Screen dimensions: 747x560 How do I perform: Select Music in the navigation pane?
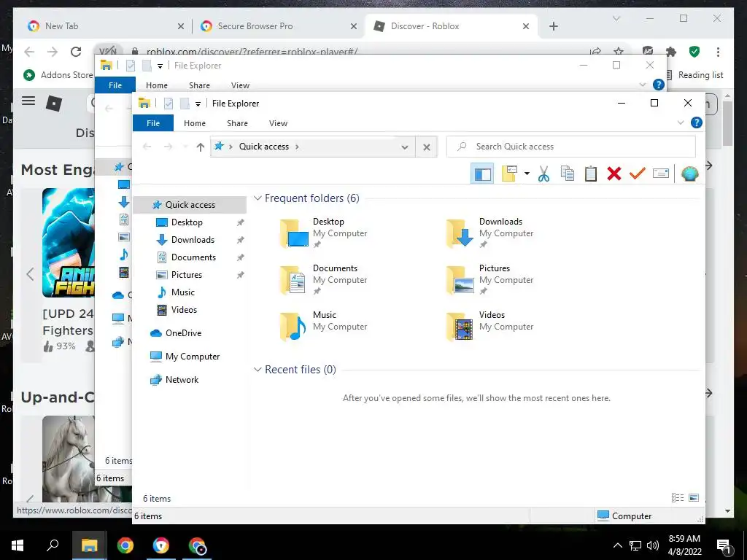[183, 292]
